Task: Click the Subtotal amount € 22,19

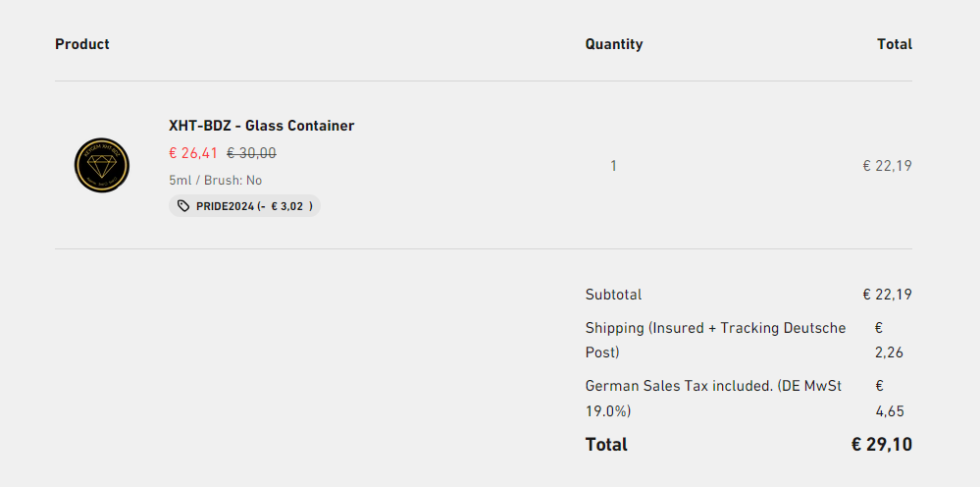Action: click(887, 295)
